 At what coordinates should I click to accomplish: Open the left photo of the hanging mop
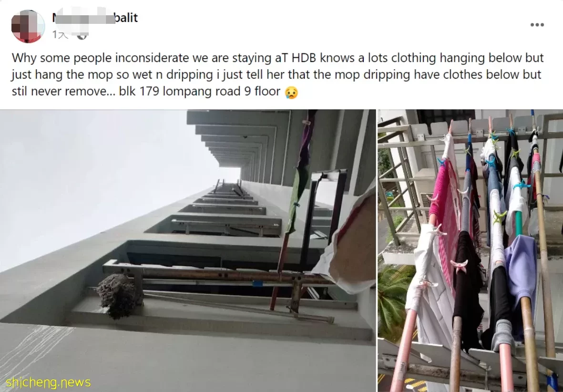pyautogui.click(x=187, y=250)
